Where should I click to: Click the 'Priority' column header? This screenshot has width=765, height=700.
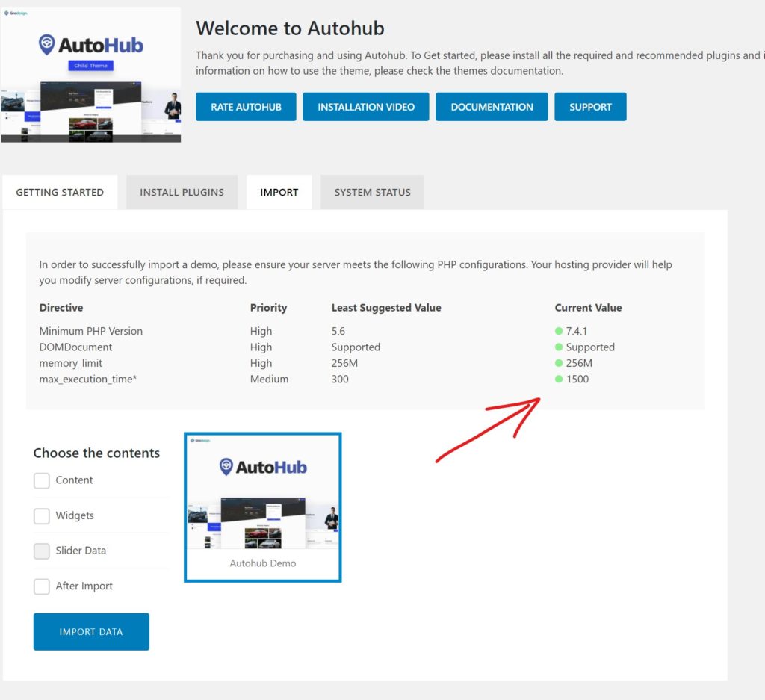pyautogui.click(x=268, y=308)
